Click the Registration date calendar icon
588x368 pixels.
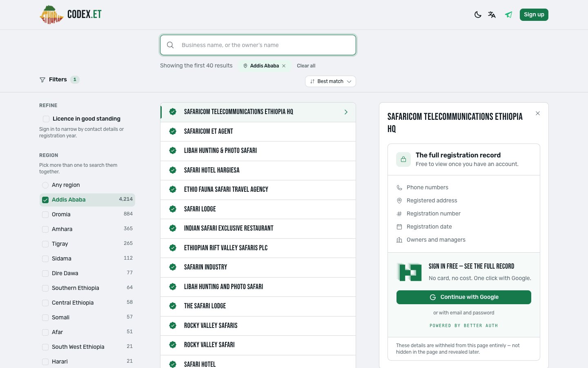(399, 227)
